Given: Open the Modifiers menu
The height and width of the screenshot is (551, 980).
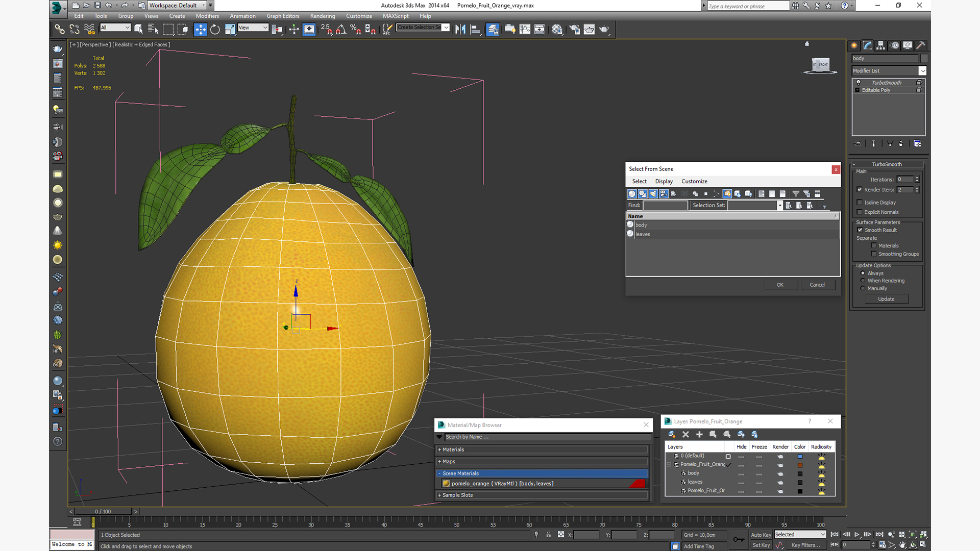Looking at the screenshot, I should [x=207, y=16].
